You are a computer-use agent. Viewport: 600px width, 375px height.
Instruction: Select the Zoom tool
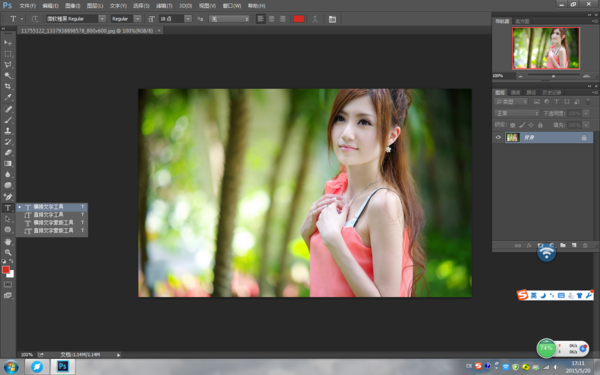(8, 252)
